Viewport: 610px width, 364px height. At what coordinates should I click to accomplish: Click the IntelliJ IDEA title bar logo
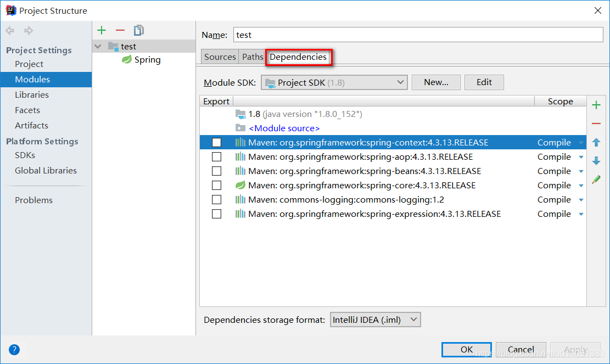pyautogui.click(x=10, y=10)
